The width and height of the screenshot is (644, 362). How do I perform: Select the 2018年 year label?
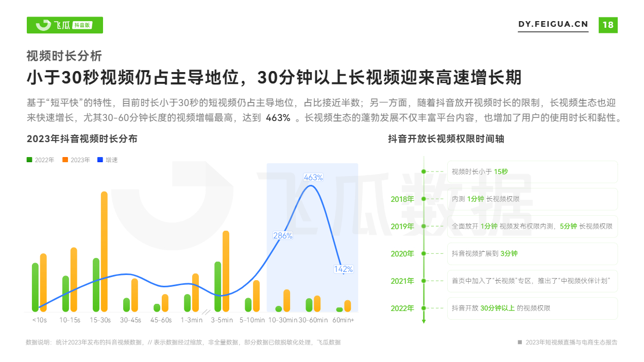pos(402,199)
